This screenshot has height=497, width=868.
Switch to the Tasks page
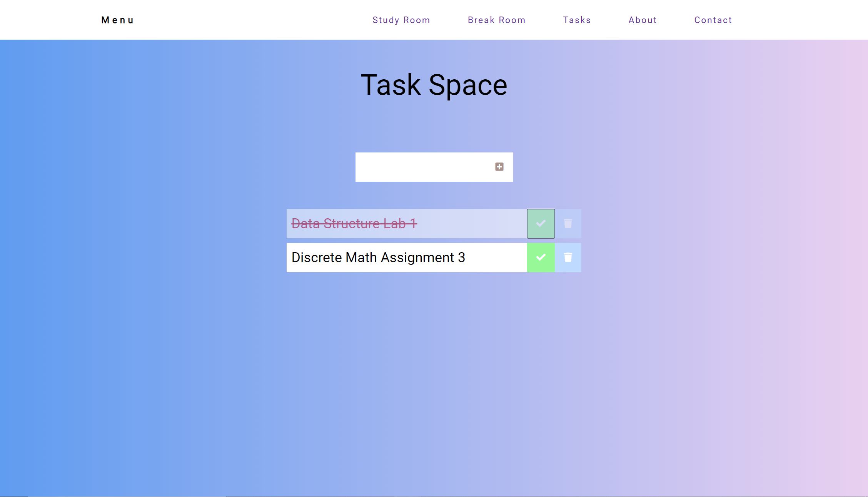coord(577,20)
